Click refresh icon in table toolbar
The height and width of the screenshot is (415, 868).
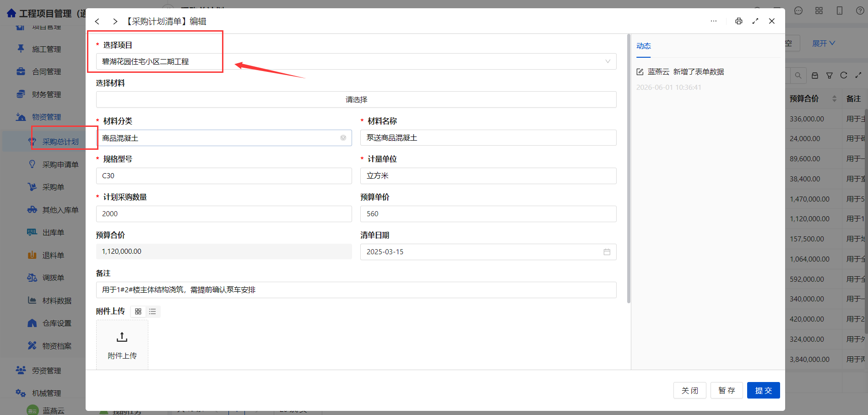pyautogui.click(x=844, y=75)
